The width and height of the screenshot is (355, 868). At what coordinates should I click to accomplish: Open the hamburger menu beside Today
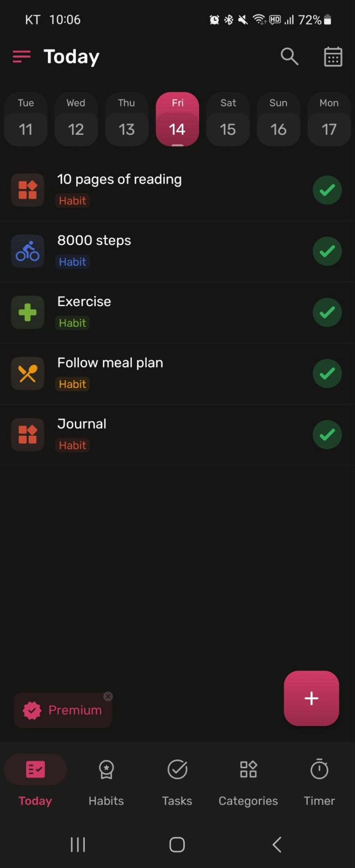pyautogui.click(x=22, y=57)
